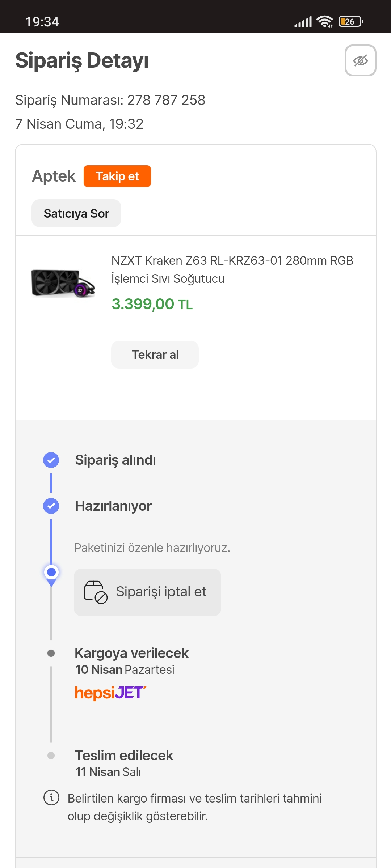Tap the battery indicator in status bar
The image size is (391, 868).
pyautogui.click(x=350, y=22)
